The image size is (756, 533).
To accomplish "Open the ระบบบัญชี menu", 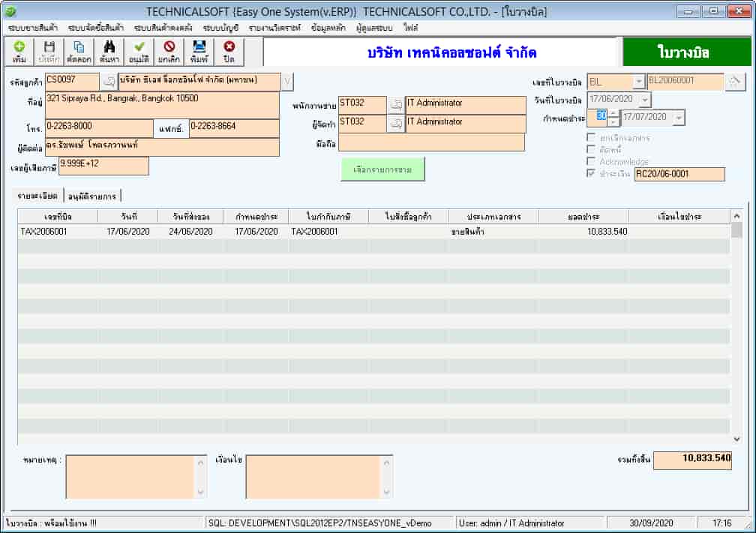I will click(x=220, y=28).
